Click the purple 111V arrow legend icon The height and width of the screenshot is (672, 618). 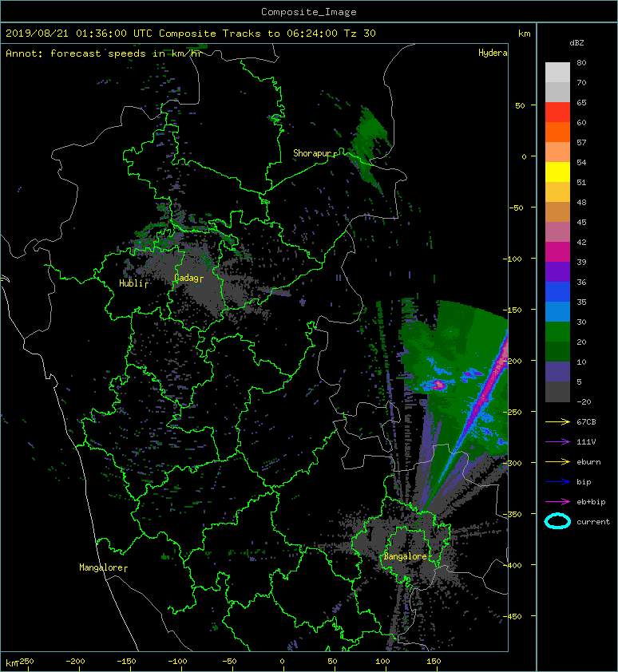click(557, 442)
